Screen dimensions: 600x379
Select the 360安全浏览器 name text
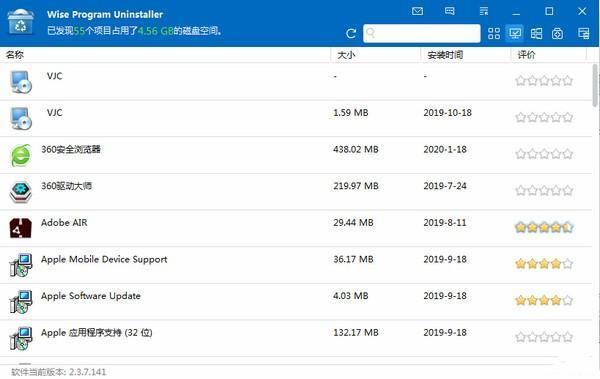pos(71,149)
